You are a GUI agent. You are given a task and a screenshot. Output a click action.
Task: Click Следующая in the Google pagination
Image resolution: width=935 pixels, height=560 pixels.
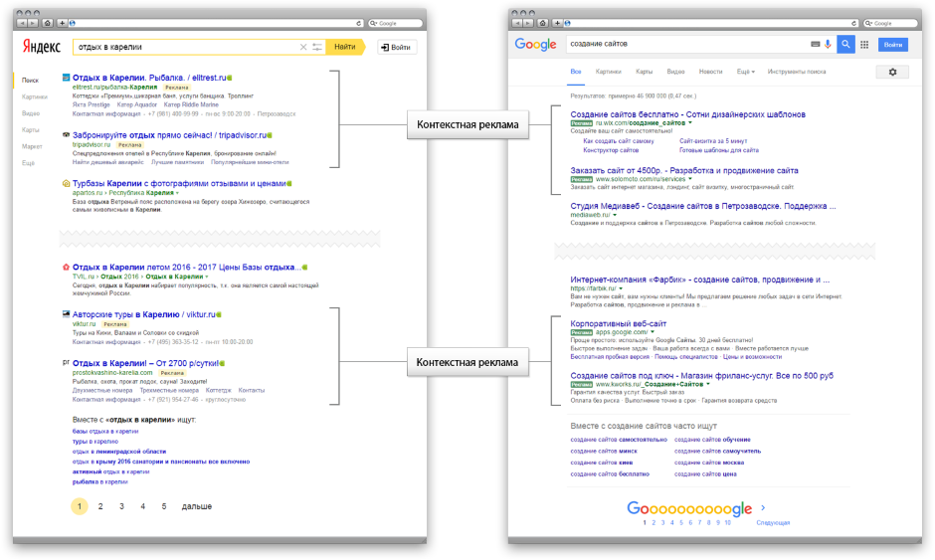773,523
